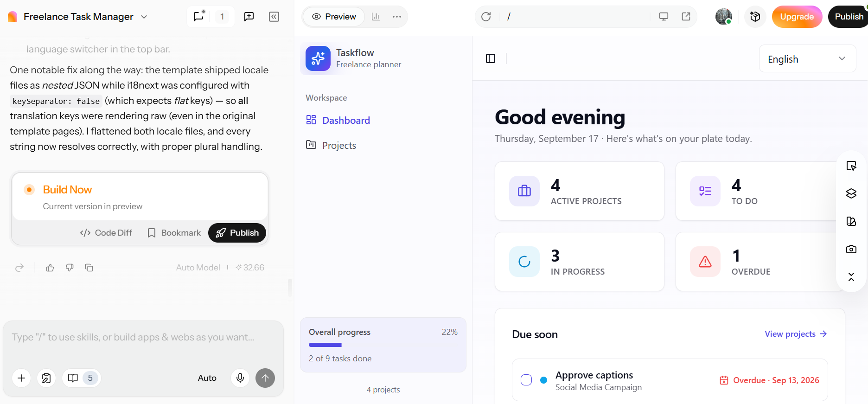Follow the View projects link

pos(796,334)
